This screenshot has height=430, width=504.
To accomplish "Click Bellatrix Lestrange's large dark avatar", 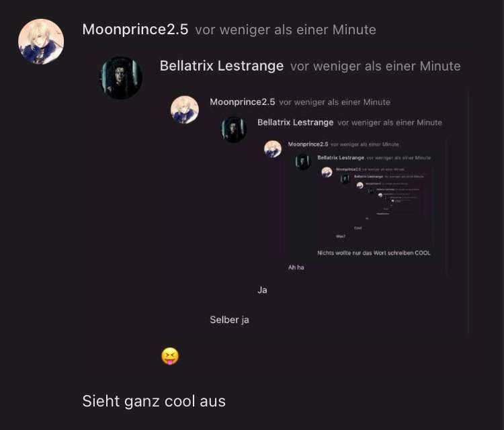I will pos(121,78).
